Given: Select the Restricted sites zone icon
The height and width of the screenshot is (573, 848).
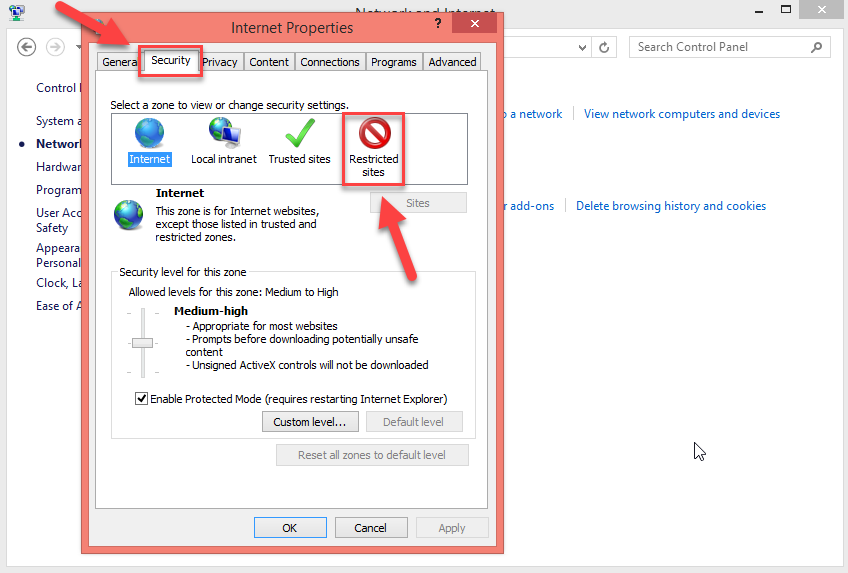Looking at the screenshot, I should pyautogui.click(x=374, y=134).
